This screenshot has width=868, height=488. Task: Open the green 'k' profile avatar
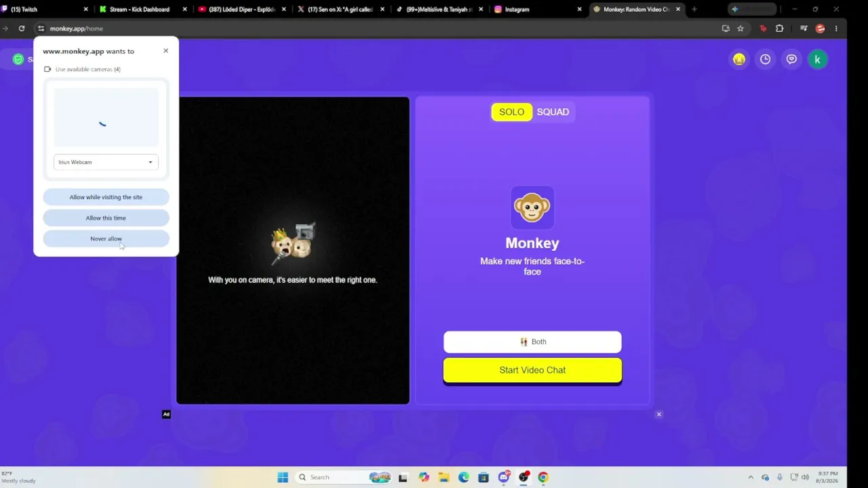coord(817,60)
